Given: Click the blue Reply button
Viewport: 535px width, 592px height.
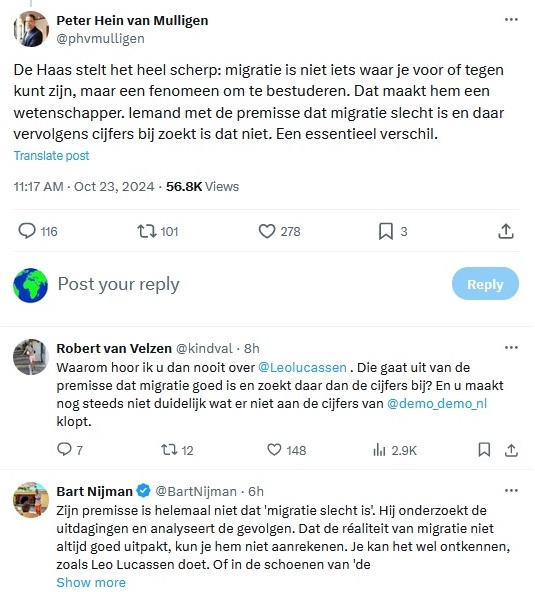Looking at the screenshot, I should click(x=485, y=284).
